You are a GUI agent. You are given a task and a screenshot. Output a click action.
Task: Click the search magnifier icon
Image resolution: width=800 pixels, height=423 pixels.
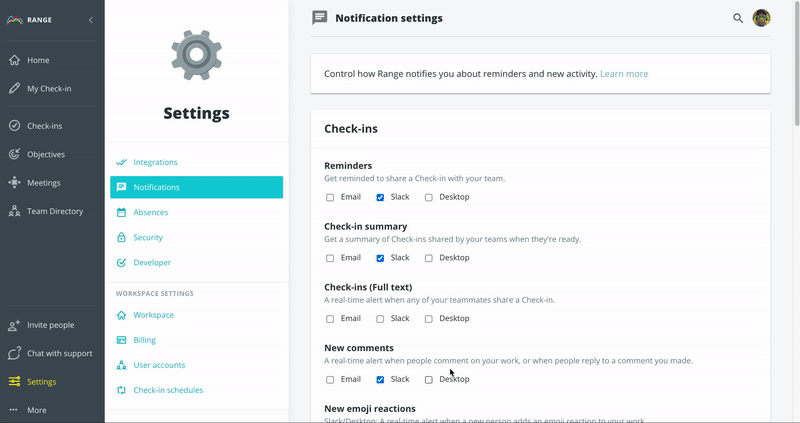point(738,18)
